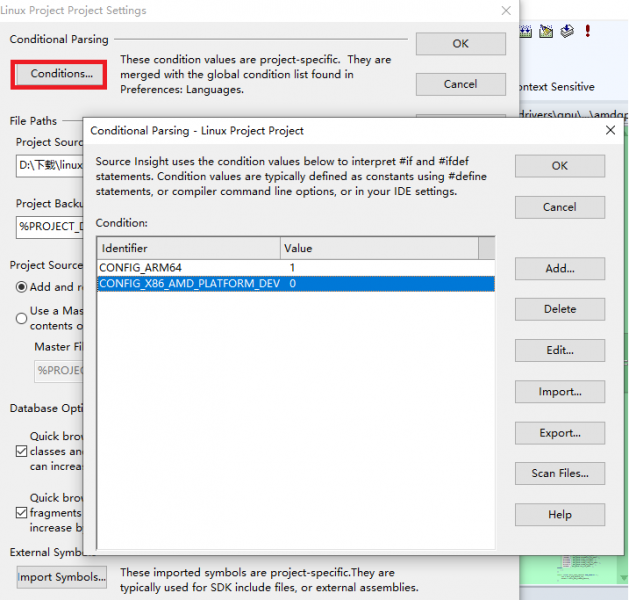Close the Project Settings window with X
Screen dimensions: 629x600
[x=503, y=11]
